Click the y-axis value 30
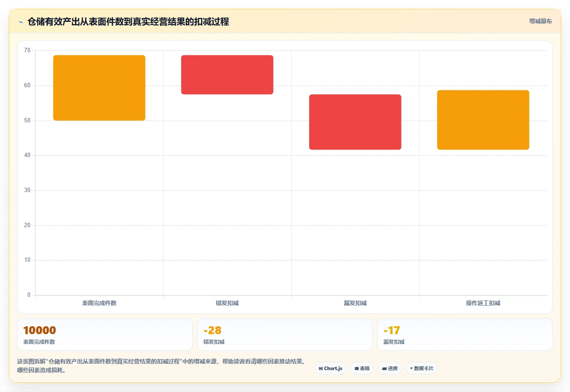 (27, 190)
